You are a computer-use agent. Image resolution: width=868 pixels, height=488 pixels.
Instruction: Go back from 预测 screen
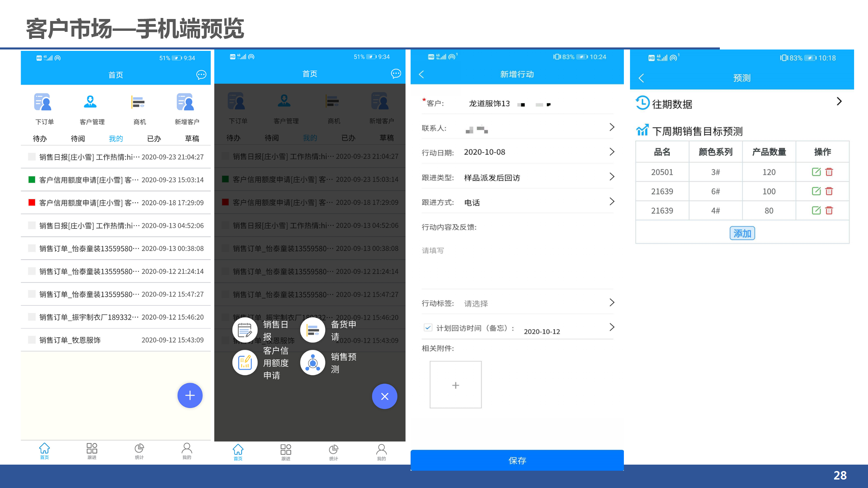click(641, 78)
